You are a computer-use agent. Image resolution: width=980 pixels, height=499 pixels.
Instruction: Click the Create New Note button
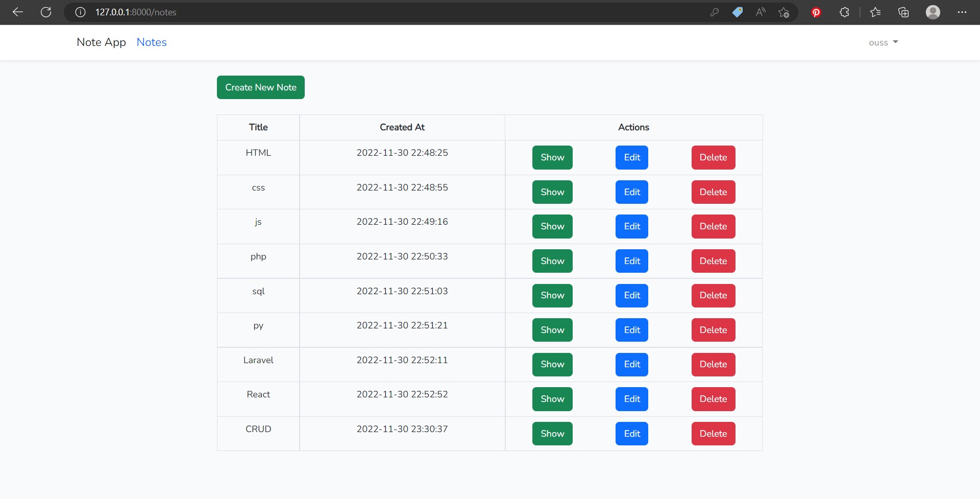(x=260, y=87)
